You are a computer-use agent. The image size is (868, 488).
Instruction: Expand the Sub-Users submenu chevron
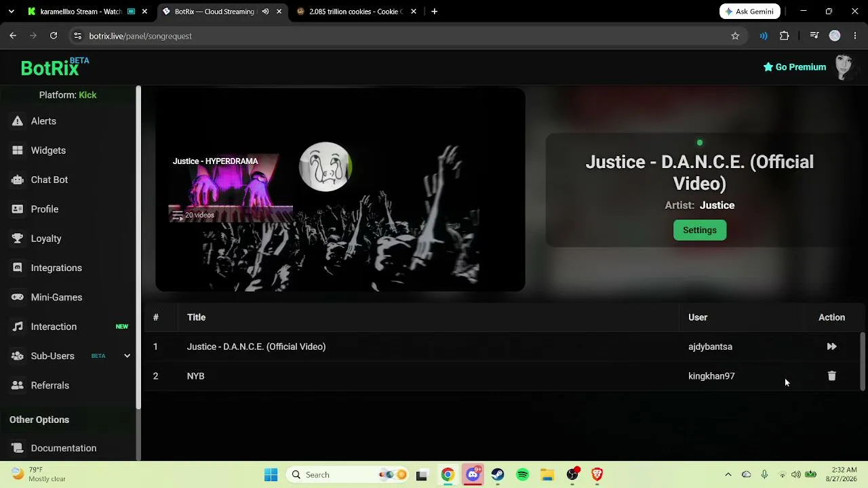click(x=127, y=356)
